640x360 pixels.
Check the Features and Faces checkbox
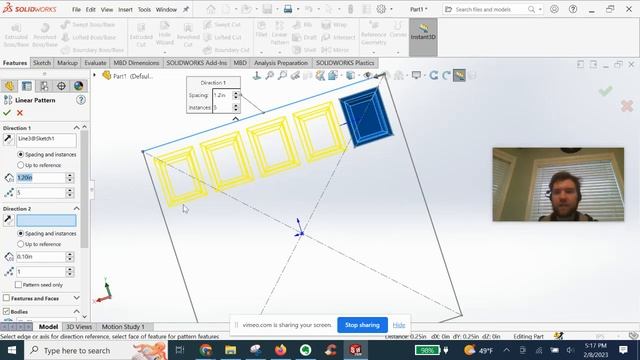click(6, 298)
